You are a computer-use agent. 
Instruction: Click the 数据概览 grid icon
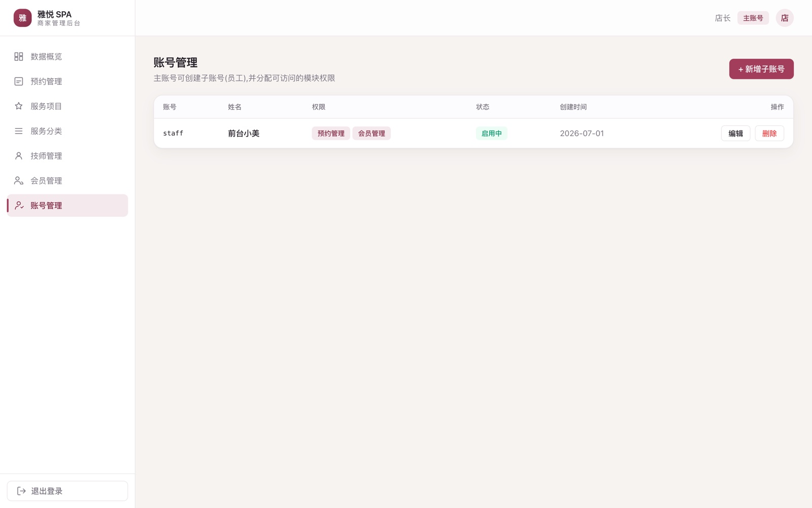pos(19,56)
